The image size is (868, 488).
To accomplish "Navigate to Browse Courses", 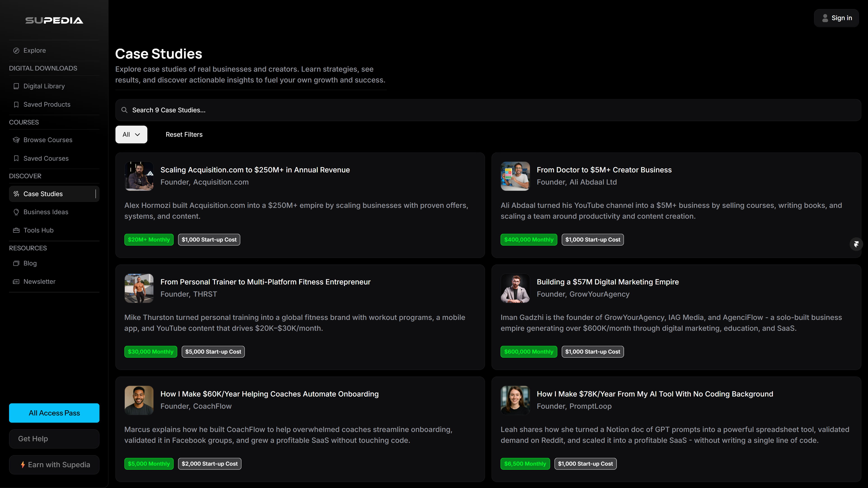I will pos(54,140).
